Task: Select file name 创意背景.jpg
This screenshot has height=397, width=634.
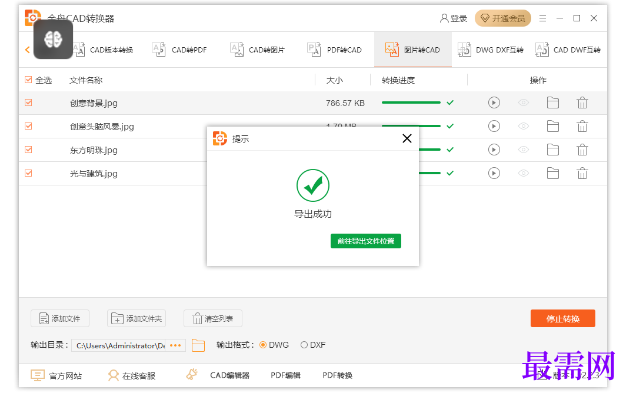Action: (93, 103)
